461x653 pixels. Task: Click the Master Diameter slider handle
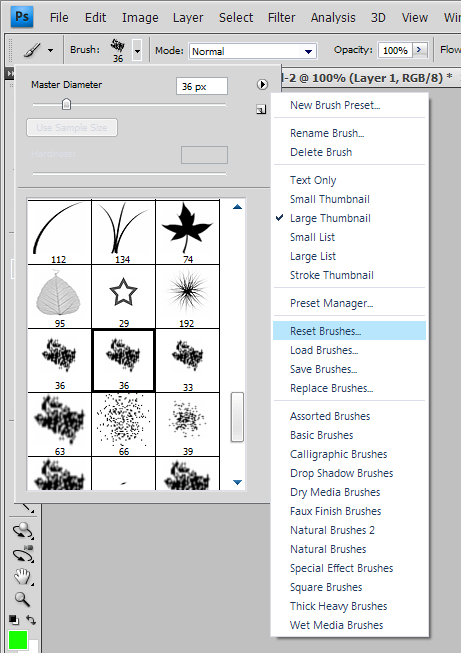[x=66, y=104]
